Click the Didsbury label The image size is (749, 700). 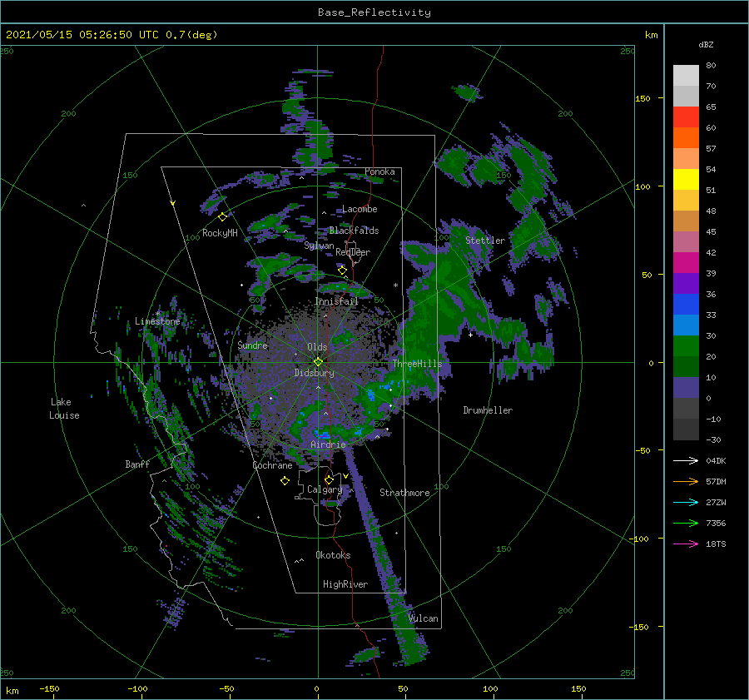coord(314,373)
